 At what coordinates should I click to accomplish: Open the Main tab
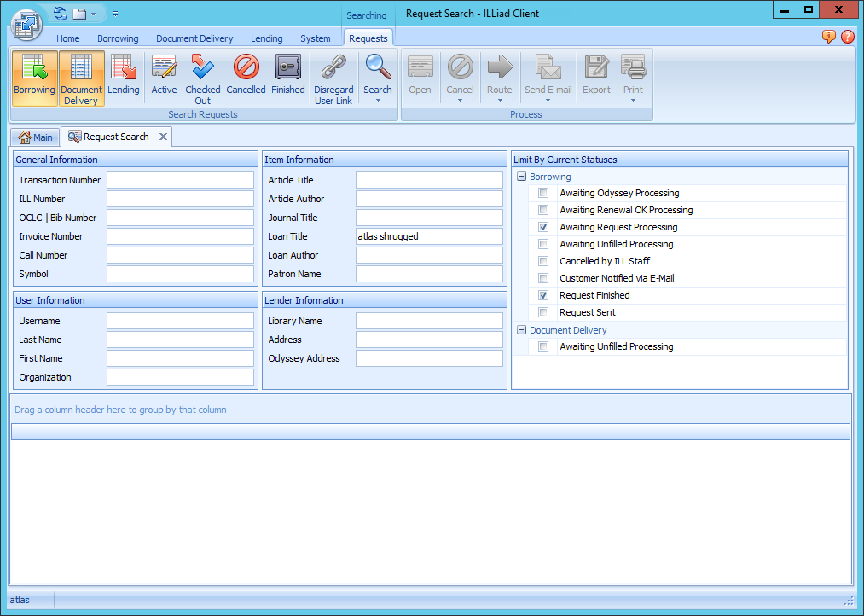(x=36, y=137)
